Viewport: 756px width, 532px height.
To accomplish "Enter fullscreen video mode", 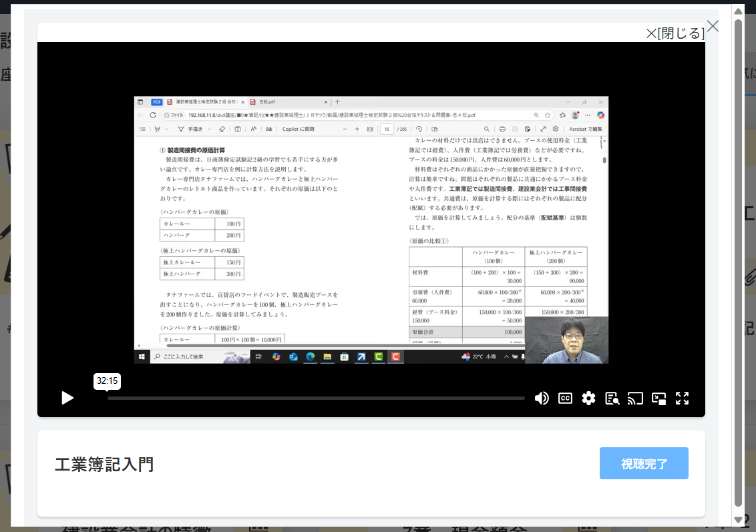I will [682, 398].
